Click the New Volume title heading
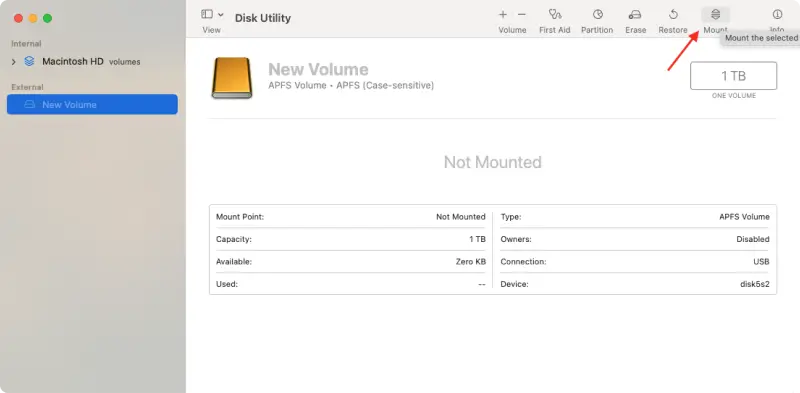Viewport: 800px width, 393px height. pyautogui.click(x=318, y=69)
